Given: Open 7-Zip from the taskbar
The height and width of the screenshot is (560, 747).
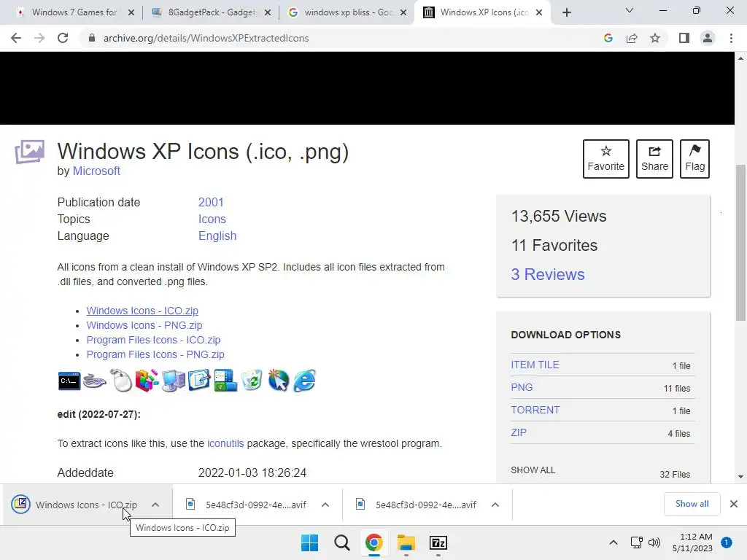Looking at the screenshot, I should pyautogui.click(x=438, y=542).
